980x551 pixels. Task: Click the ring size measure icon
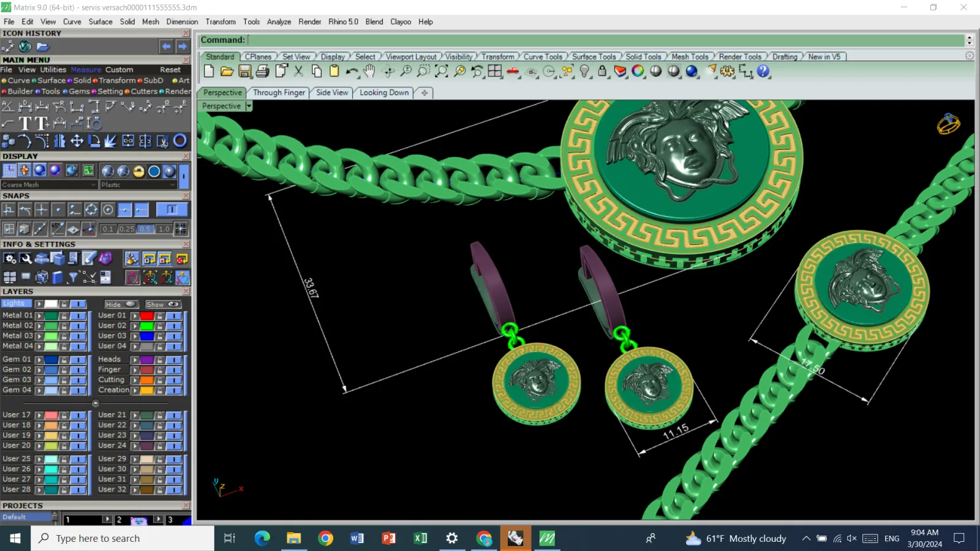pos(94,124)
